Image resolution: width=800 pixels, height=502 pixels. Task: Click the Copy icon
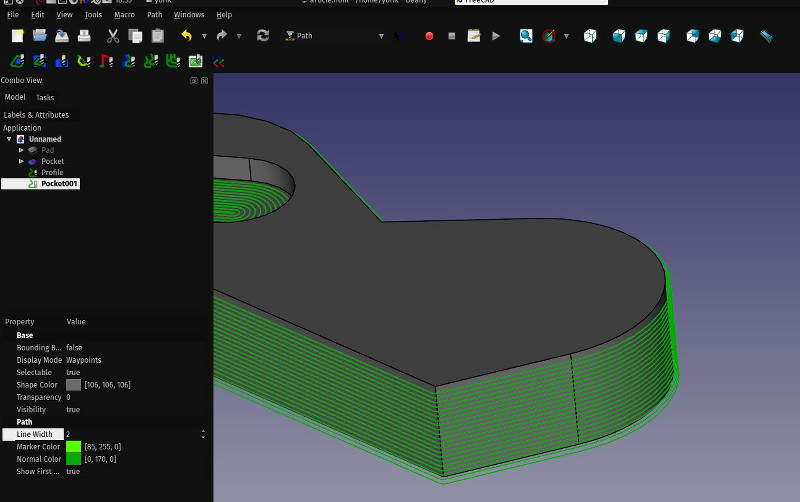coord(135,36)
